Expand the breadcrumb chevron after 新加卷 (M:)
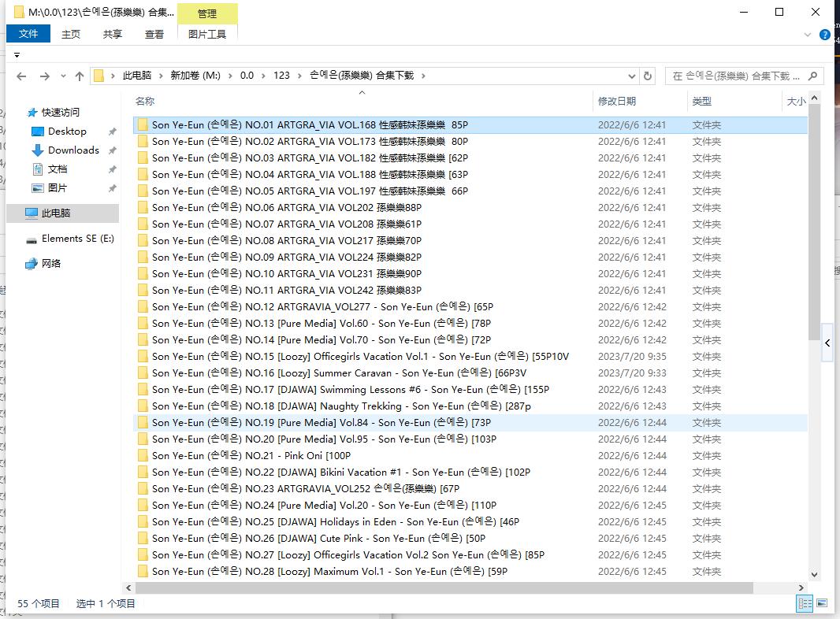This screenshot has height=619, width=840. click(x=230, y=76)
